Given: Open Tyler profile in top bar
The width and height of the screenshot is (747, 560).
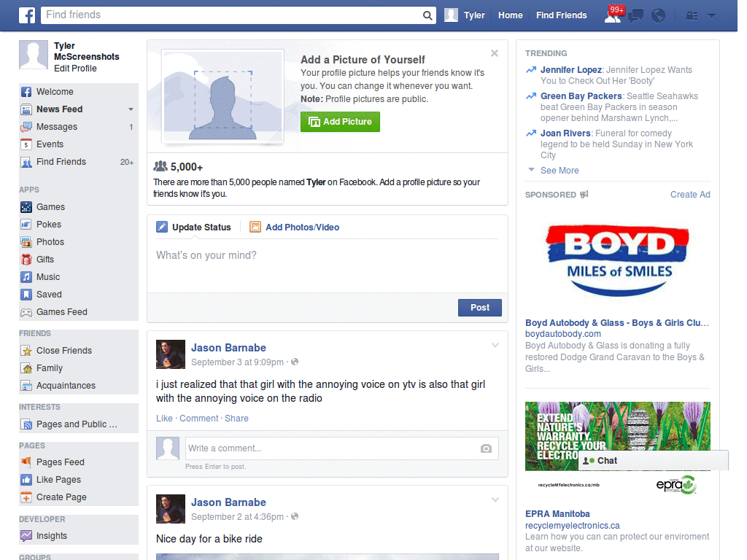Looking at the screenshot, I should coord(465,15).
